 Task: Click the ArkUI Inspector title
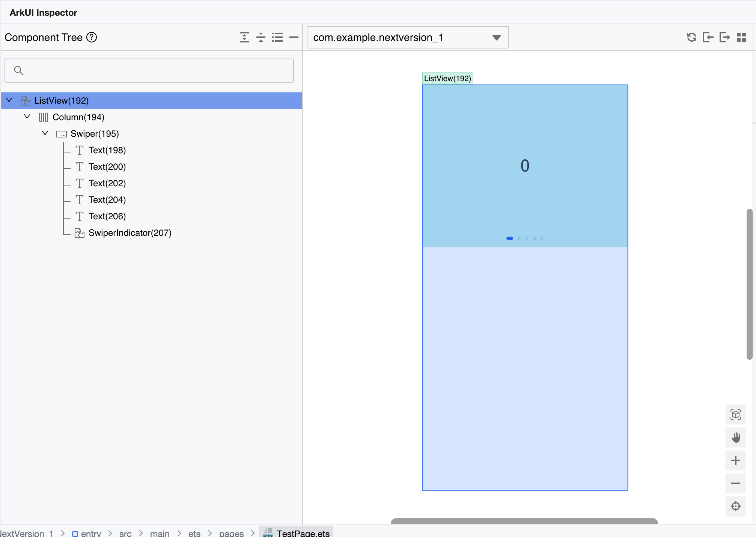click(44, 12)
